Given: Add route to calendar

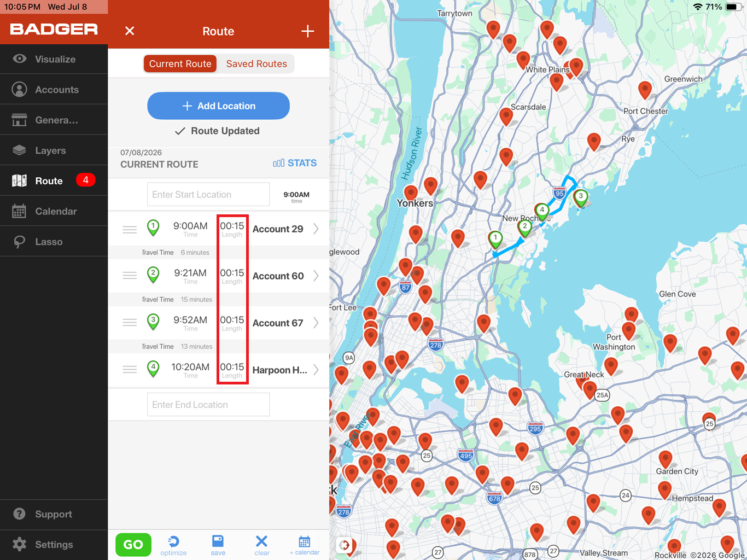Looking at the screenshot, I should [x=305, y=545].
